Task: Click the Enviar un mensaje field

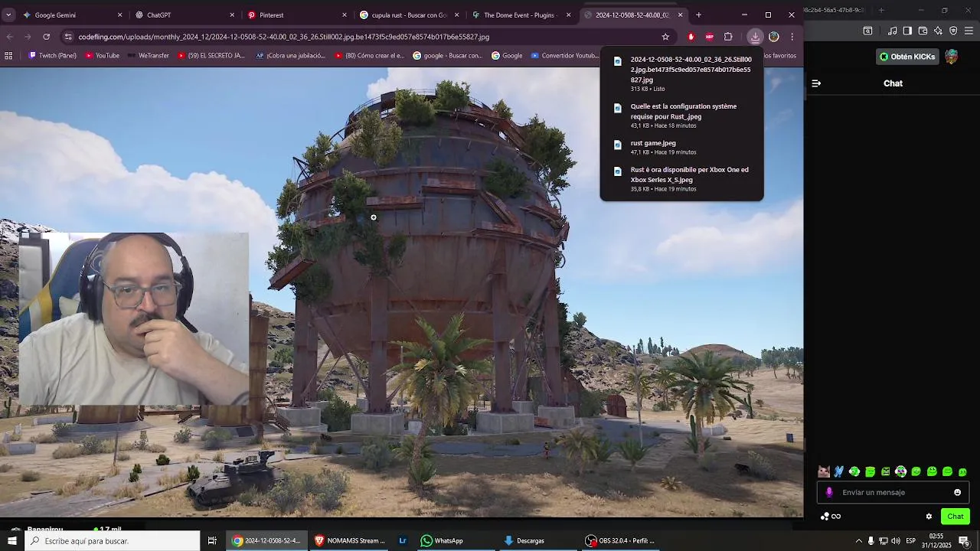Action: 893,492
